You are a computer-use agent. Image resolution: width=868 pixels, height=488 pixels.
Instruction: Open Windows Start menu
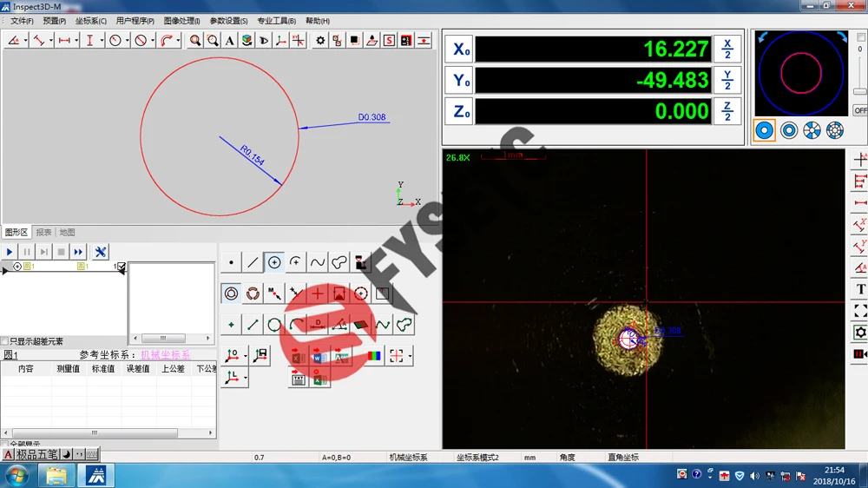[x=16, y=476]
